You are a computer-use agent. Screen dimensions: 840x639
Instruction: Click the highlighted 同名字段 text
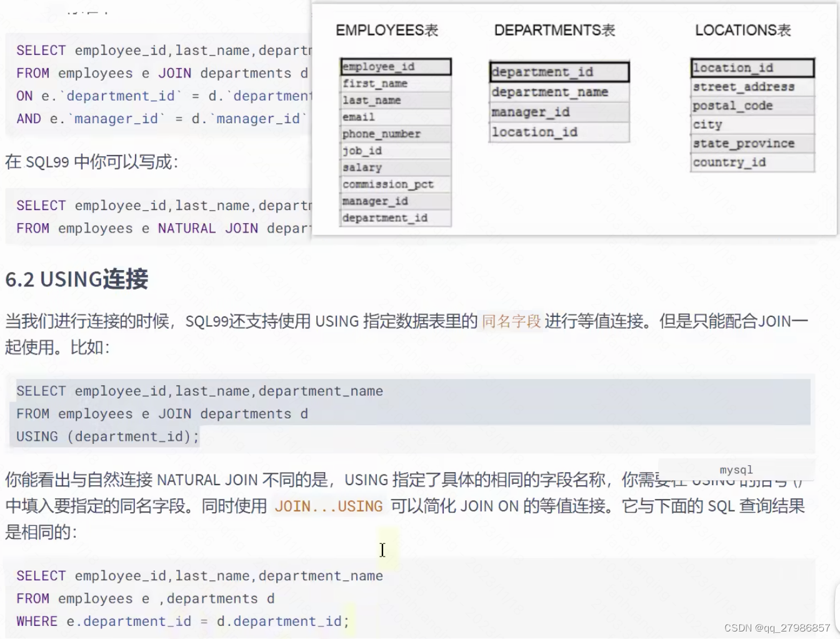(511, 321)
